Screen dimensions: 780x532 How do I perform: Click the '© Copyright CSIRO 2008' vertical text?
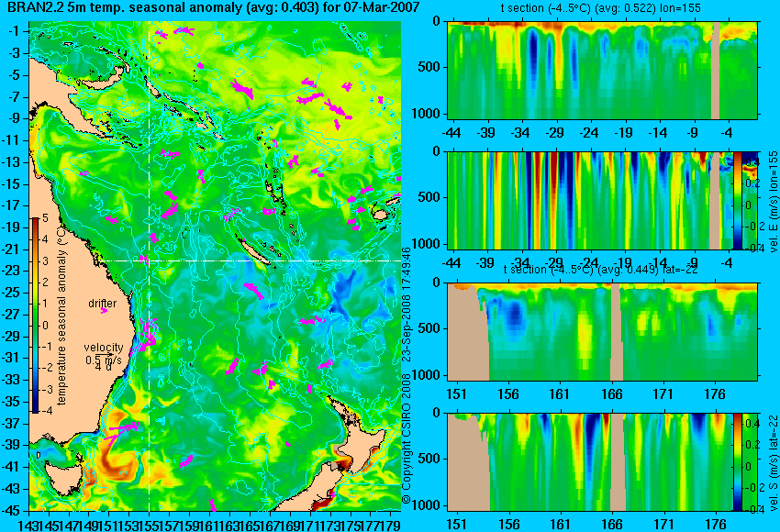click(407, 438)
